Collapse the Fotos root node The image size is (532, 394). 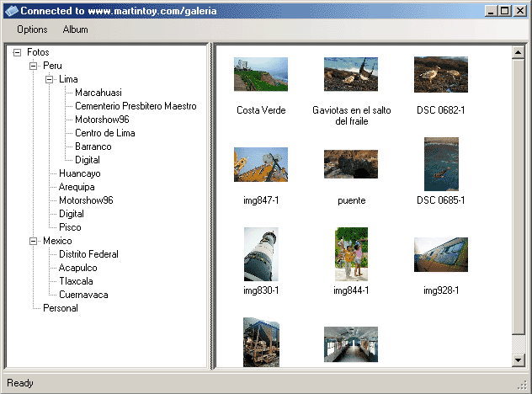point(17,52)
